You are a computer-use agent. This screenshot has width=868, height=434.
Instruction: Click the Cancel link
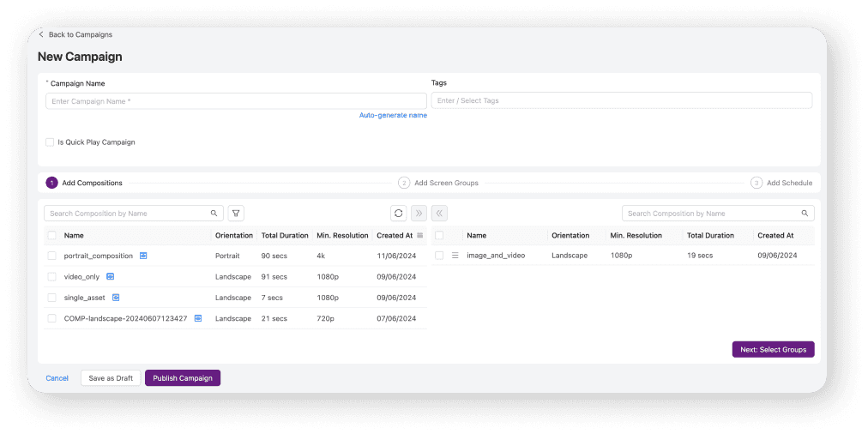(x=57, y=378)
